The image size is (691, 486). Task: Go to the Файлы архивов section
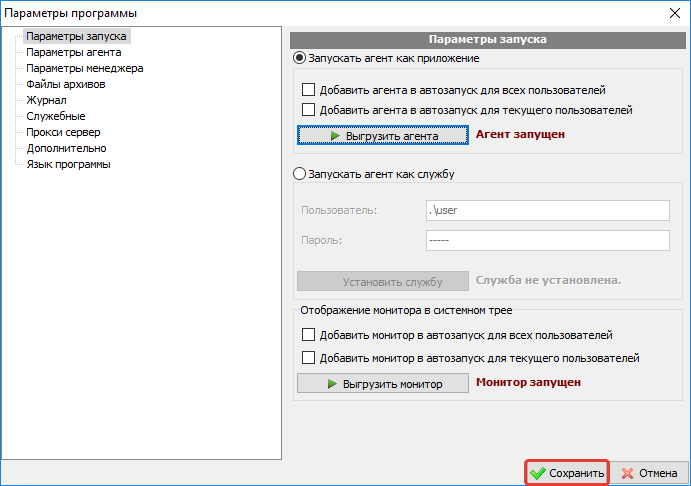pyautogui.click(x=66, y=84)
